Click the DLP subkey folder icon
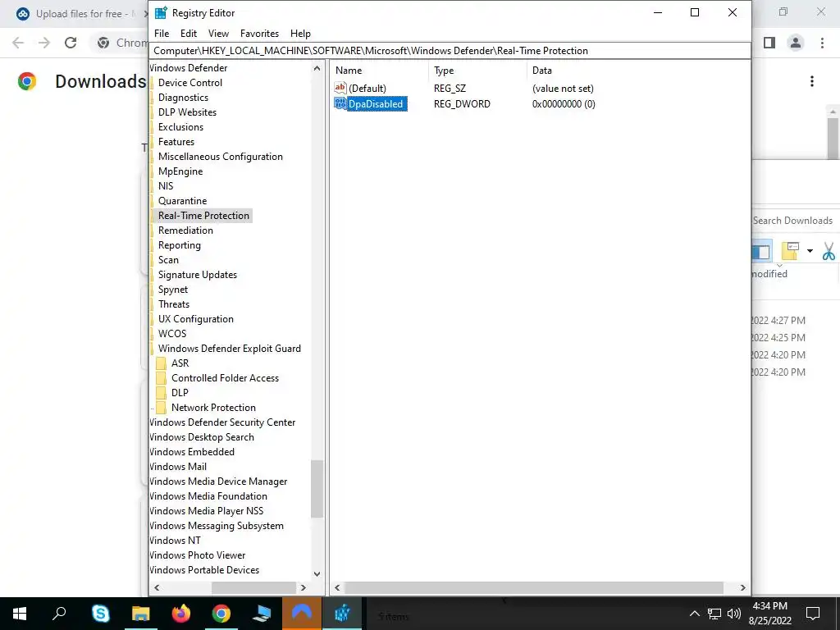The width and height of the screenshot is (840, 630). (161, 393)
